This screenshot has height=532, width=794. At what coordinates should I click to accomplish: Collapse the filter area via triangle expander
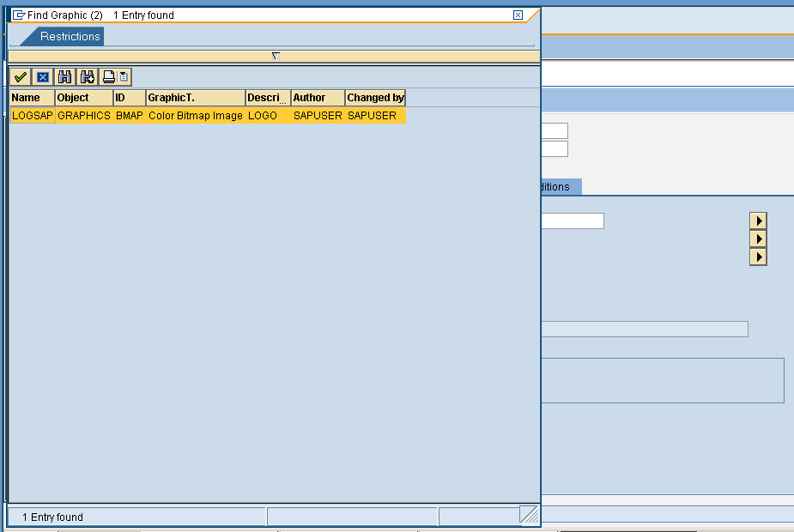click(275, 55)
